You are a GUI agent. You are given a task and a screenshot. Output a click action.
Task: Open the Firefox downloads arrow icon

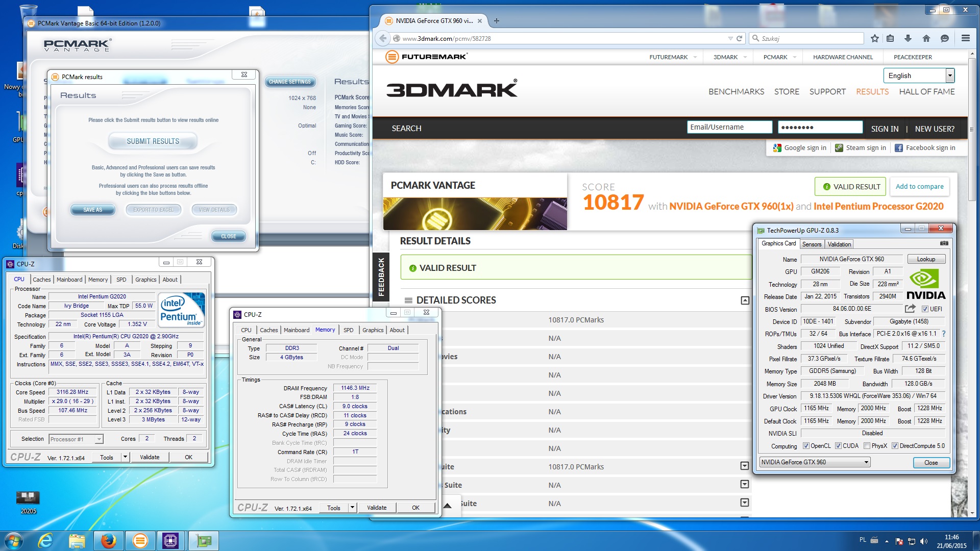[x=908, y=38]
